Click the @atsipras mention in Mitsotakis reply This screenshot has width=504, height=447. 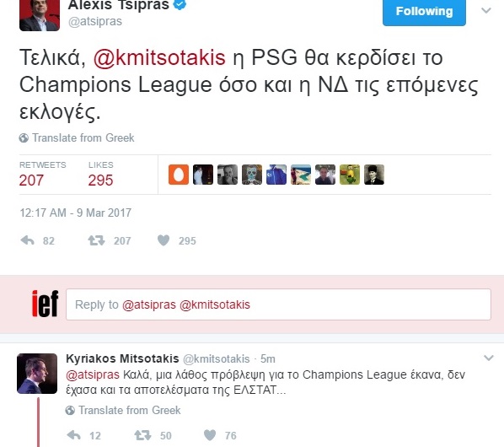pyautogui.click(x=93, y=374)
